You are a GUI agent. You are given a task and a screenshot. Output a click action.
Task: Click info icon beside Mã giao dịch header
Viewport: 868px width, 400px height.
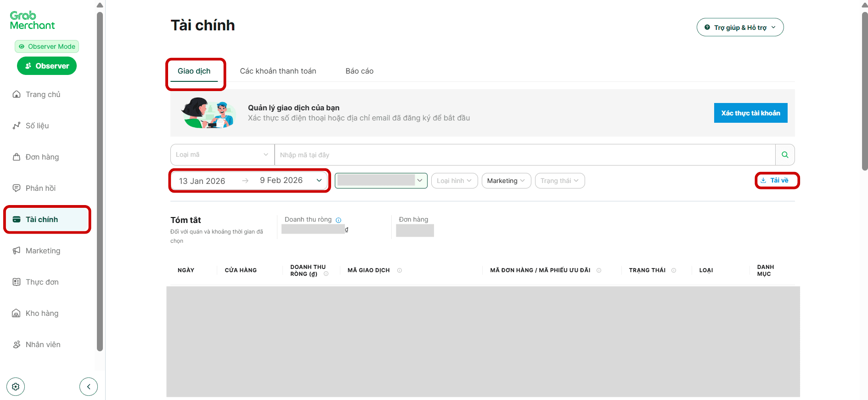(400, 270)
